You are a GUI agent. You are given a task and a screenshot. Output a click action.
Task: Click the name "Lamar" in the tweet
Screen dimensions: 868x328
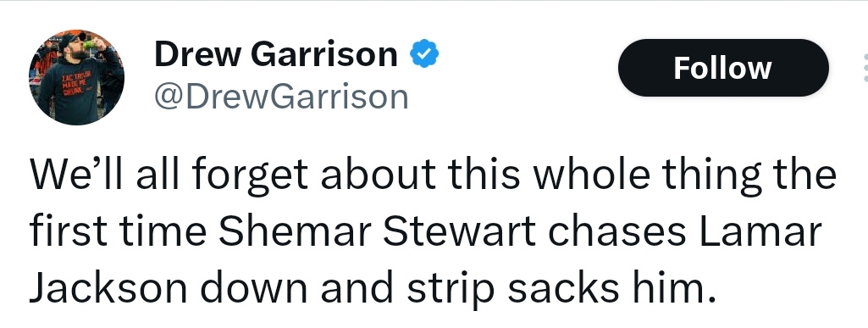pyautogui.click(x=760, y=231)
